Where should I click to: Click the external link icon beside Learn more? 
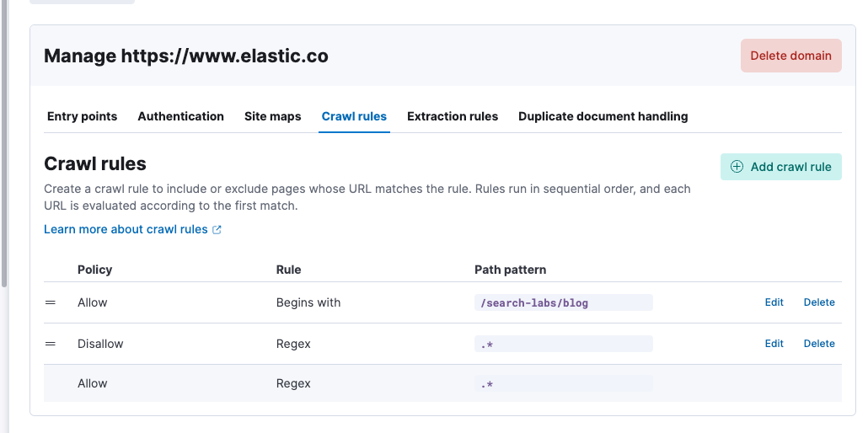click(217, 229)
